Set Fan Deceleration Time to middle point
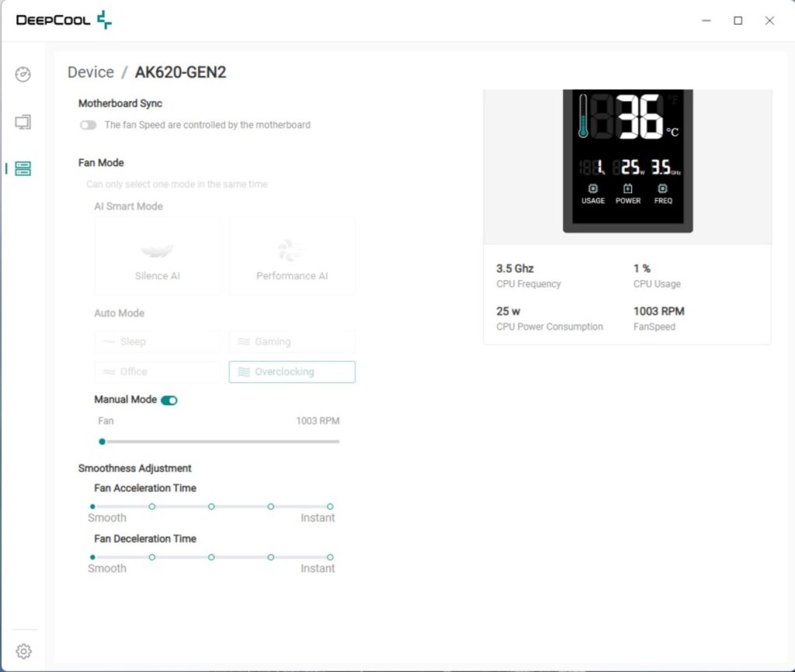This screenshot has height=672, width=795. tap(211, 557)
